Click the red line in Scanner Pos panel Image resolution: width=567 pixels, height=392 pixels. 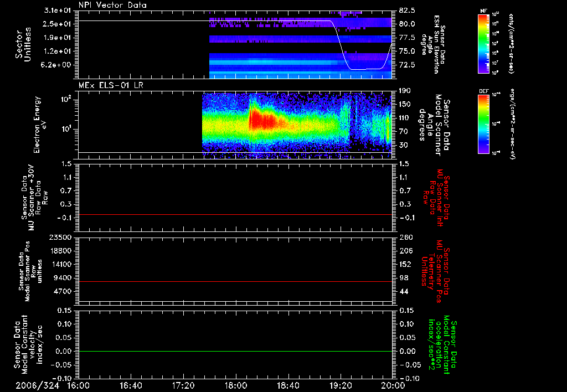(235, 281)
